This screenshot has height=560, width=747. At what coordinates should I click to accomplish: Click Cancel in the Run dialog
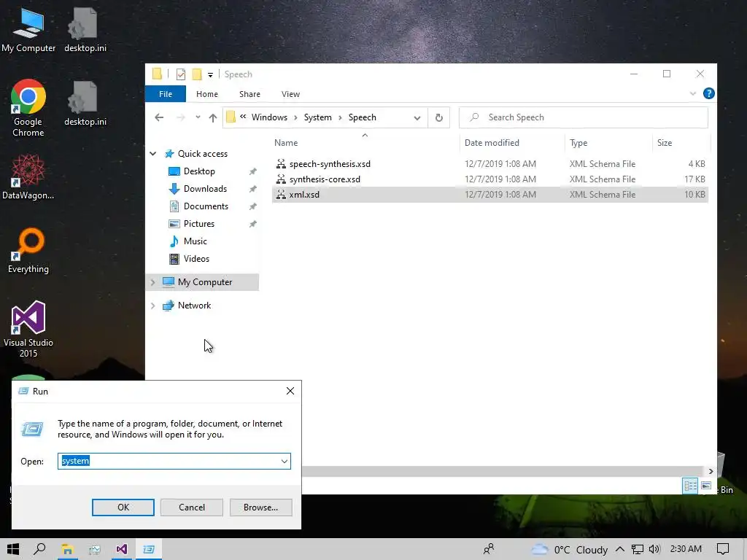[192, 507]
